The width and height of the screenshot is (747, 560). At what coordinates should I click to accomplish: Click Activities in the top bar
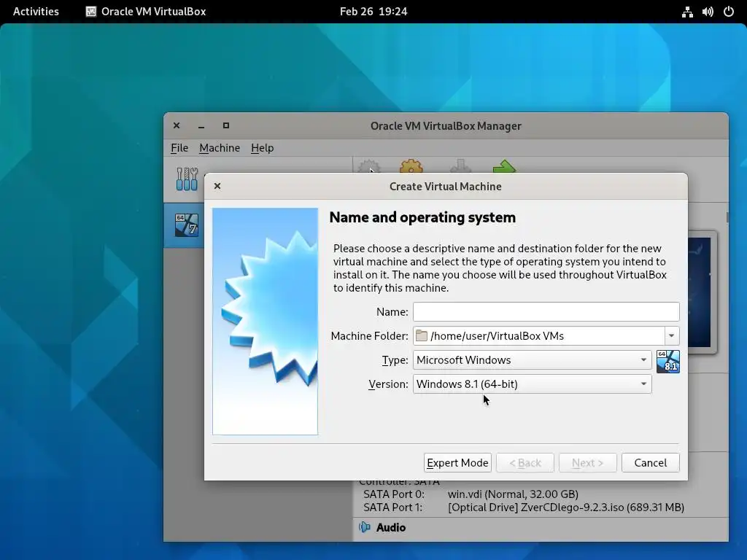36,12
